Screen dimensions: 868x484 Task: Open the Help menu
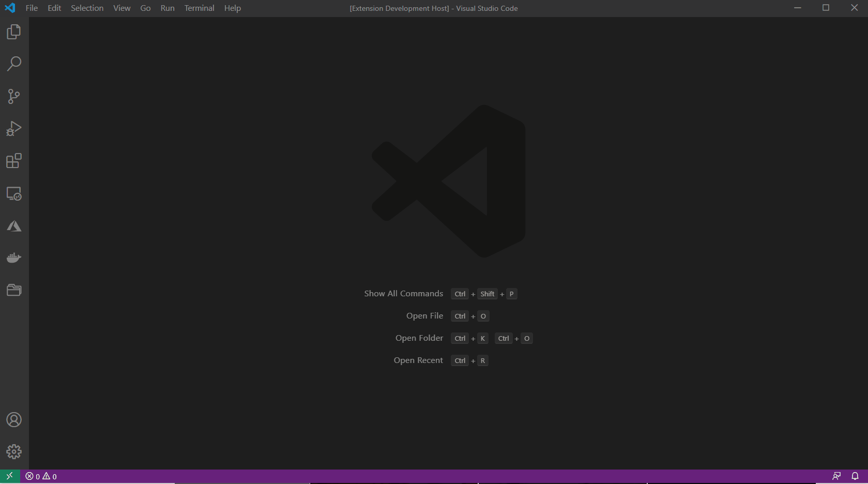[x=233, y=8]
